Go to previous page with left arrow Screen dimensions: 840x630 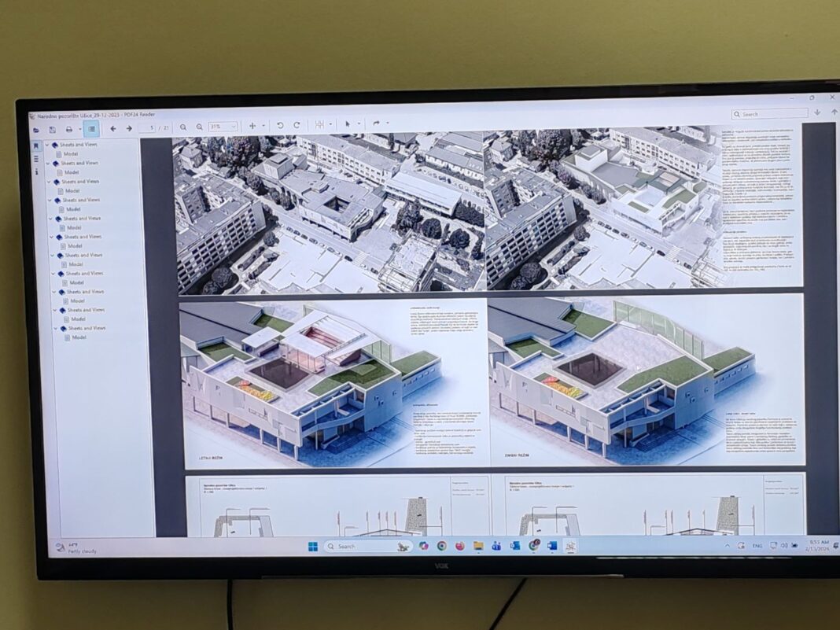point(113,128)
